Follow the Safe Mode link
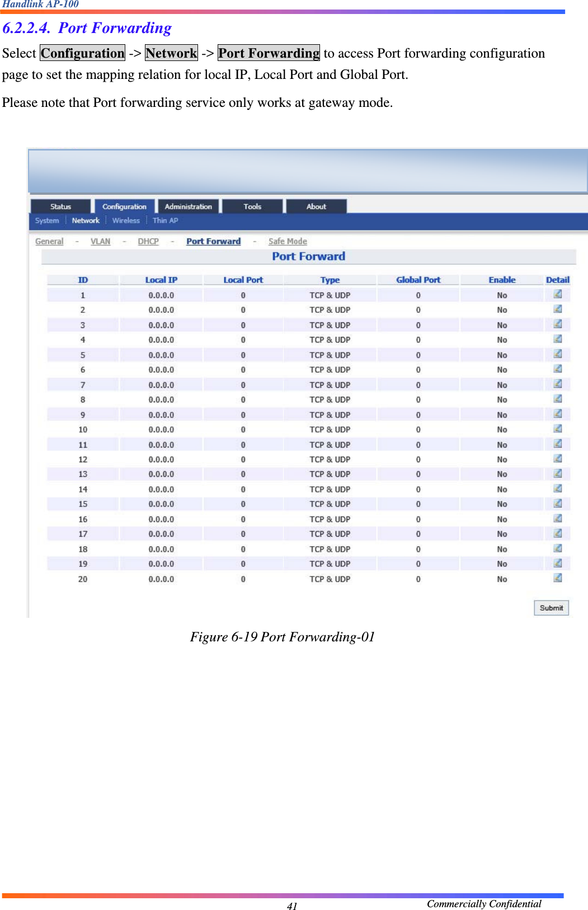 coord(288,241)
